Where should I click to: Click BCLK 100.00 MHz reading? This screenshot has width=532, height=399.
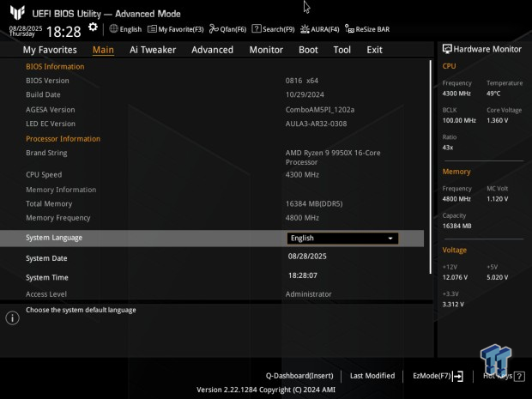click(459, 120)
